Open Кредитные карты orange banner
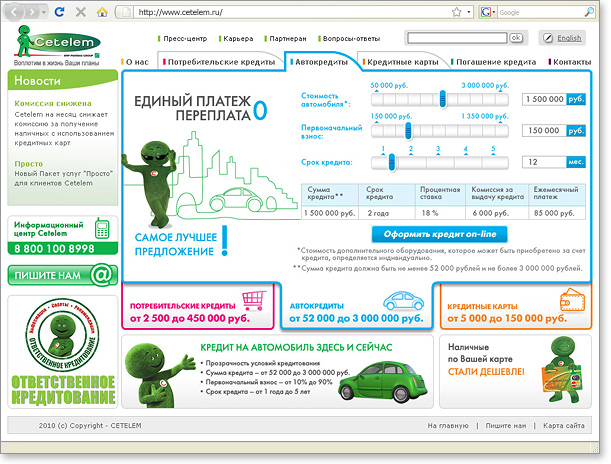 pos(516,307)
